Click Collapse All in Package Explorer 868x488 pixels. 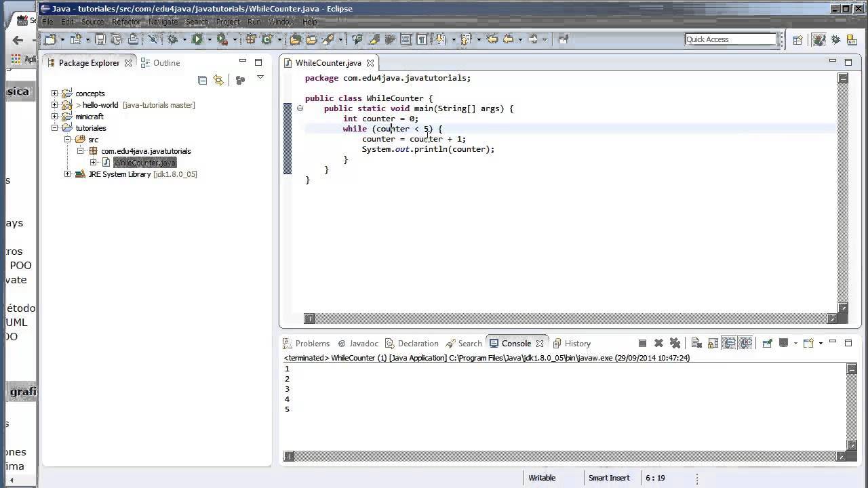pyautogui.click(x=202, y=80)
